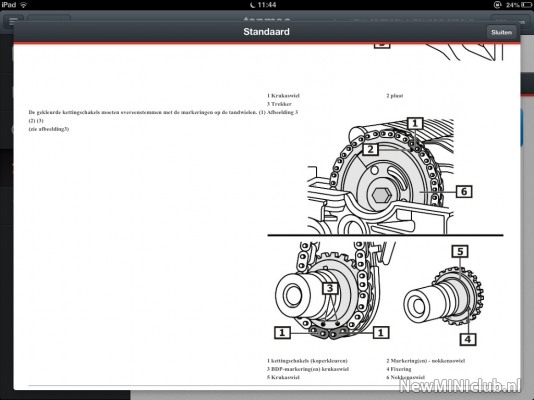The height and width of the screenshot is (400, 534).
Task: Tap the rotation lock icon in status bar
Action: pyautogui.click(x=498, y=5)
